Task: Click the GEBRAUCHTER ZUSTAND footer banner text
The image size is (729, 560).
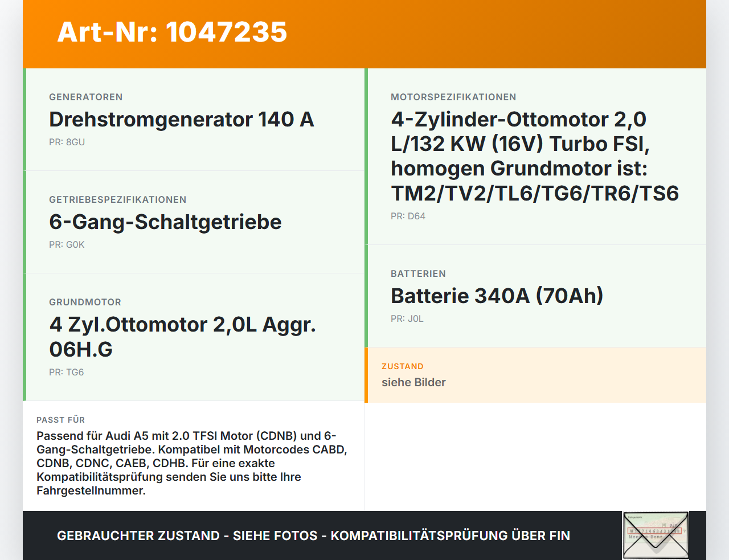Action: (x=313, y=536)
